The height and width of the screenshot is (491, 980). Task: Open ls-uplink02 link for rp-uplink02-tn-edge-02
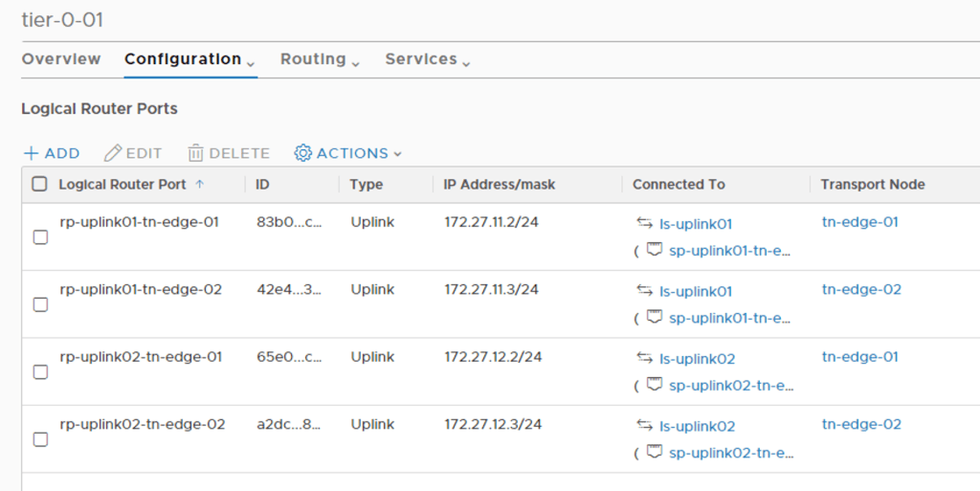pyautogui.click(x=697, y=426)
